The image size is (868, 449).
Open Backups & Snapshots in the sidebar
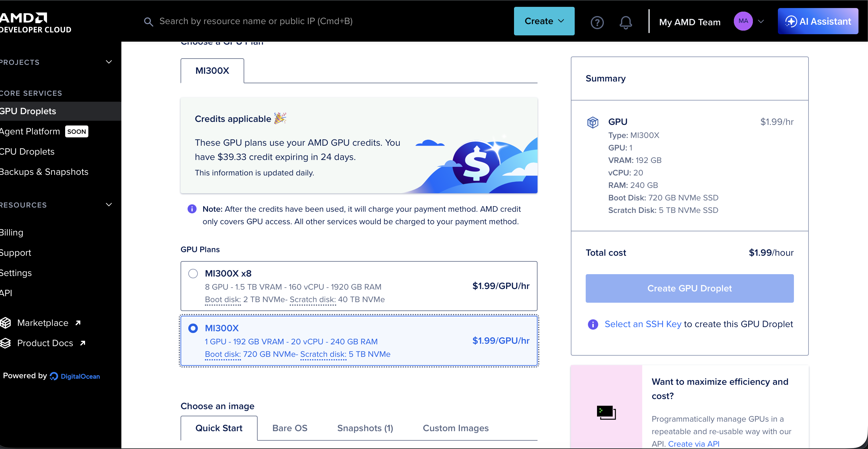tap(44, 172)
